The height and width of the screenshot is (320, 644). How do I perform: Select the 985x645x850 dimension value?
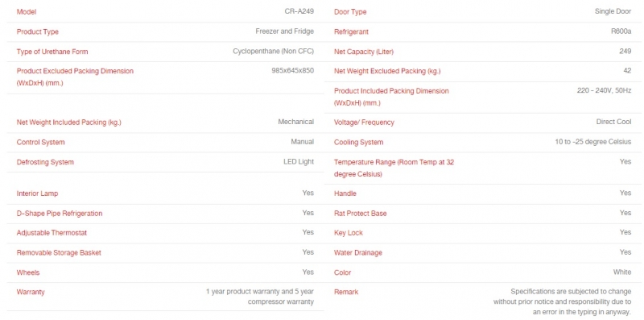(x=292, y=71)
